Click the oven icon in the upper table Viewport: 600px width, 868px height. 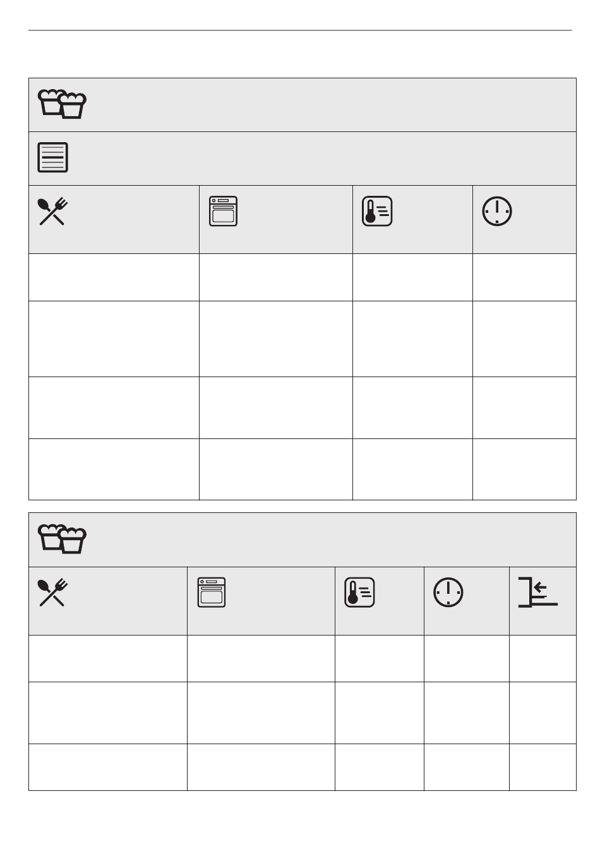223,211
